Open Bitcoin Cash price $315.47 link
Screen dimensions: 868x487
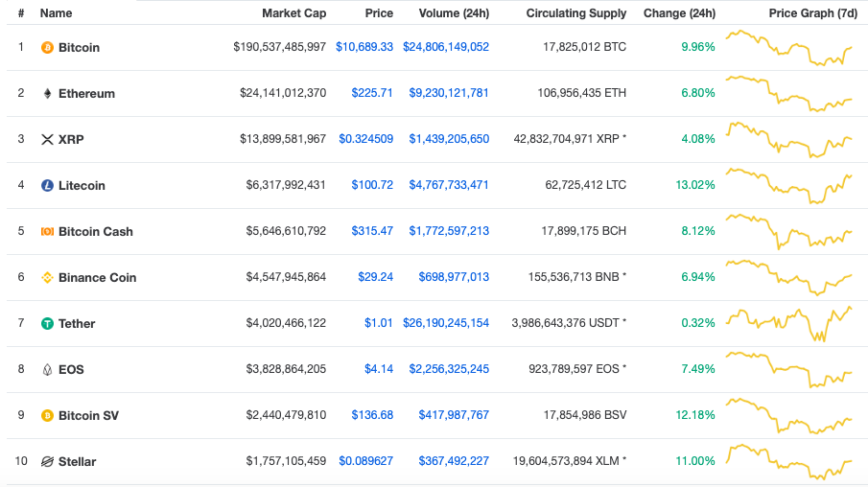click(372, 231)
